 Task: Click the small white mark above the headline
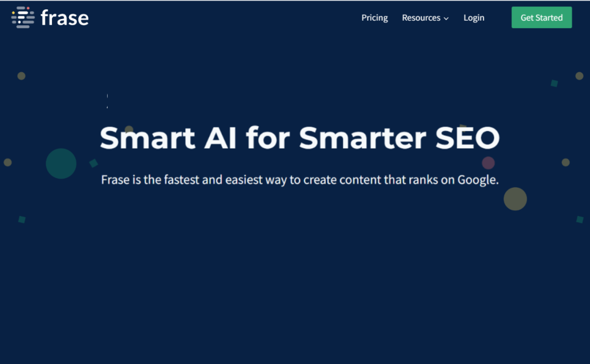pyautogui.click(x=107, y=99)
